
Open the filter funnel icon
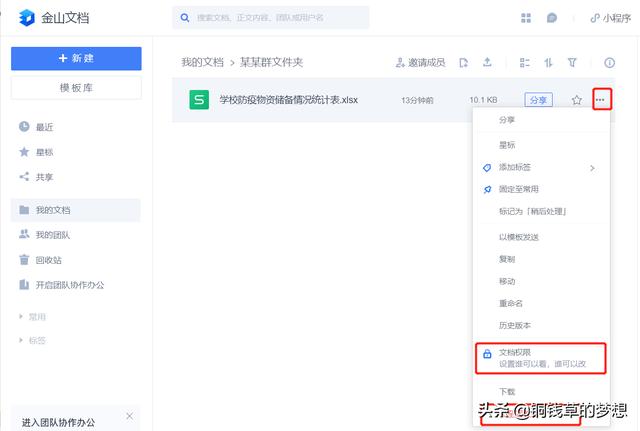(572, 62)
